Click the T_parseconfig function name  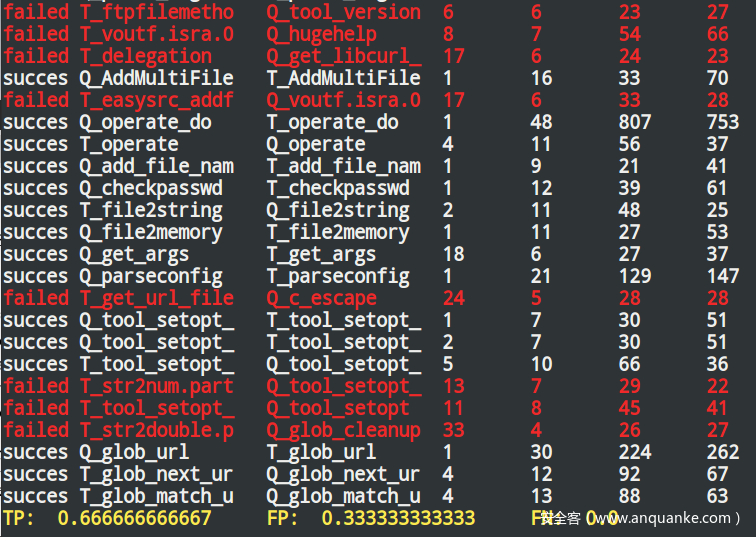[338, 277]
